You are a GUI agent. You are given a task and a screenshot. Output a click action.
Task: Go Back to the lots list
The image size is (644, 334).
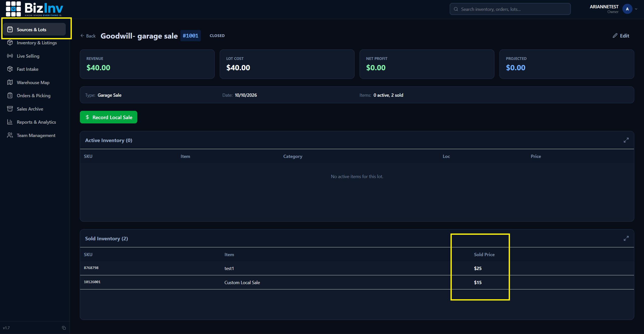(x=88, y=36)
